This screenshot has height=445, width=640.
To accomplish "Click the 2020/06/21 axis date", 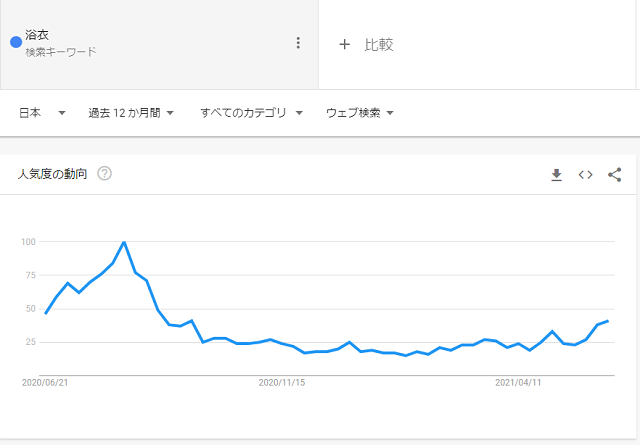I will click(x=45, y=383).
